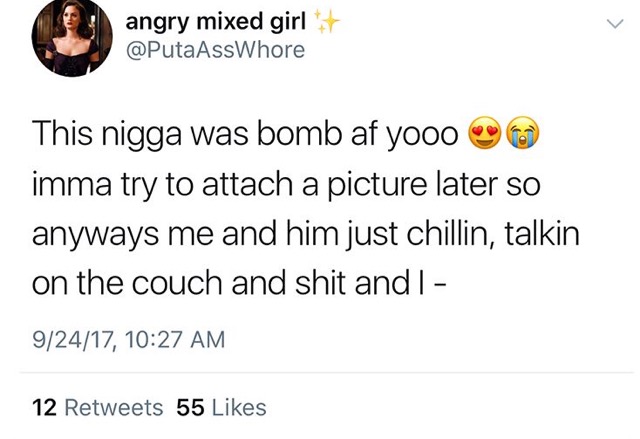Open the "angry mixed girl" display name
Image resolution: width=640 pixels, height=439 pixels.
coord(216,22)
